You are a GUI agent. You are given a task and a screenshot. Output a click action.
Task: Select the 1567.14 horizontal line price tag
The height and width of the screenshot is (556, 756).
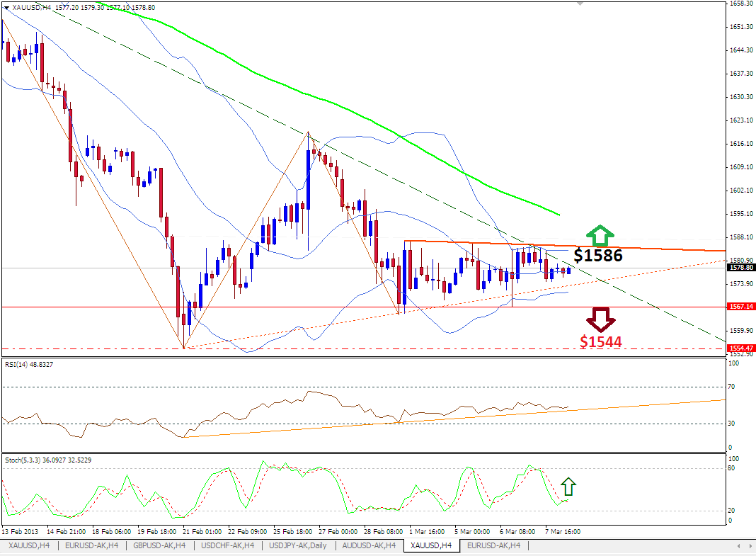pyautogui.click(x=740, y=307)
